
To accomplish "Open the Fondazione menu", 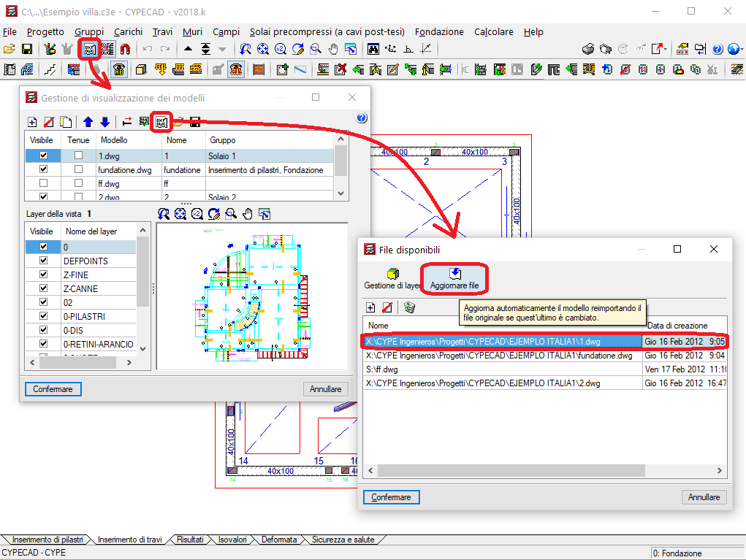I will click(x=439, y=32).
